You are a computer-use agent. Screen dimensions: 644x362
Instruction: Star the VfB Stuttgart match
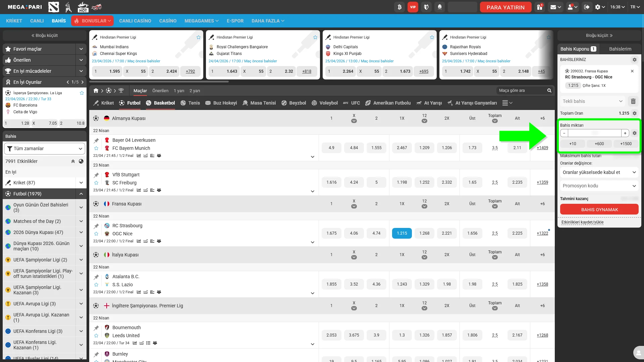click(x=96, y=183)
